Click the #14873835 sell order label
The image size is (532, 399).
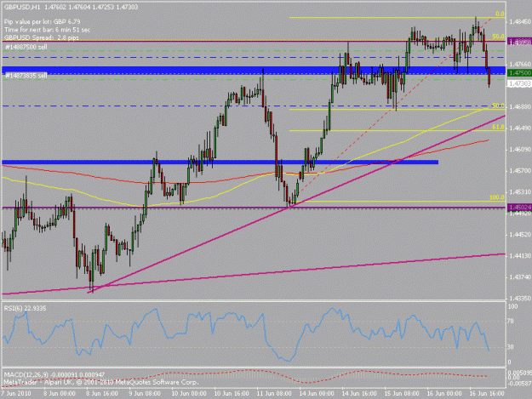pyautogui.click(x=26, y=75)
